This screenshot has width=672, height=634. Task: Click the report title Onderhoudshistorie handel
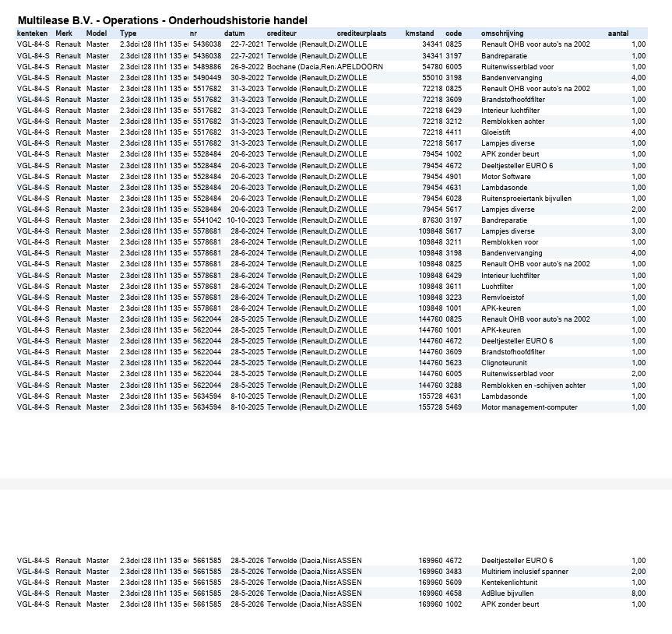point(237,20)
